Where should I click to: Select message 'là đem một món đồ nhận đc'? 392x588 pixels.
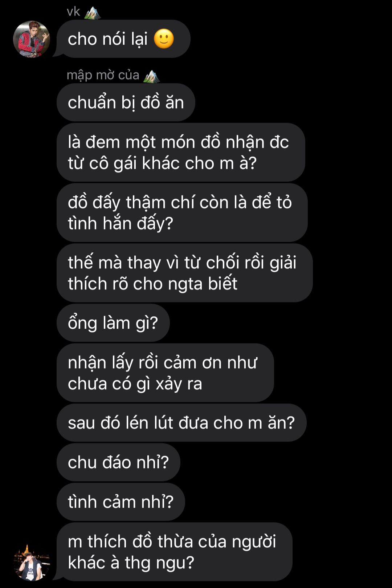[181, 153]
